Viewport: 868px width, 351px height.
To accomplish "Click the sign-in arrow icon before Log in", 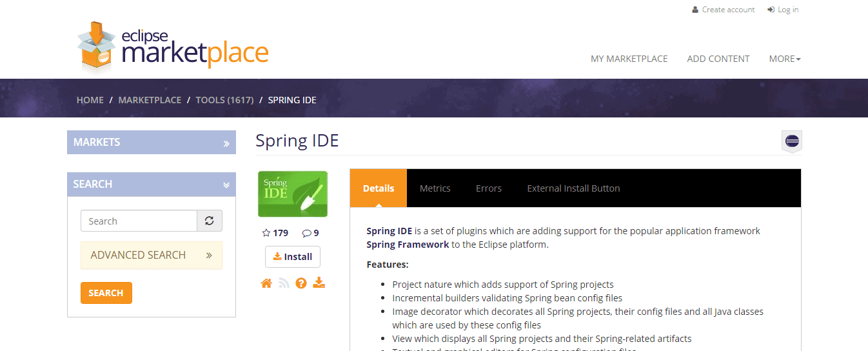I will tap(771, 10).
